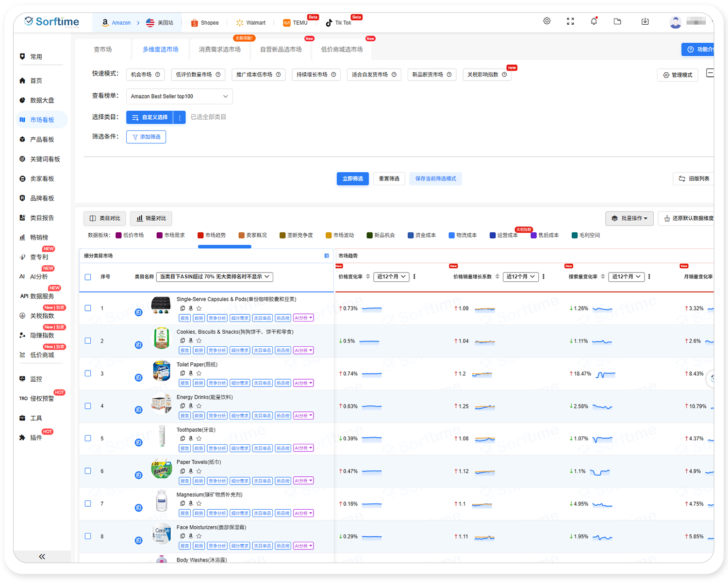Switch to 消费需求选市场 tab
Image resolution: width=728 pixels, height=582 pixels.
point(219,49)
